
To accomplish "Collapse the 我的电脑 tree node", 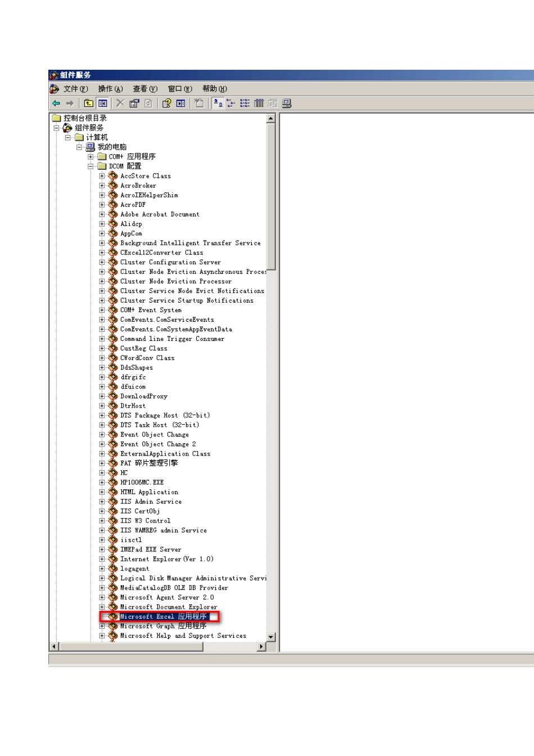I will [79, 147].
